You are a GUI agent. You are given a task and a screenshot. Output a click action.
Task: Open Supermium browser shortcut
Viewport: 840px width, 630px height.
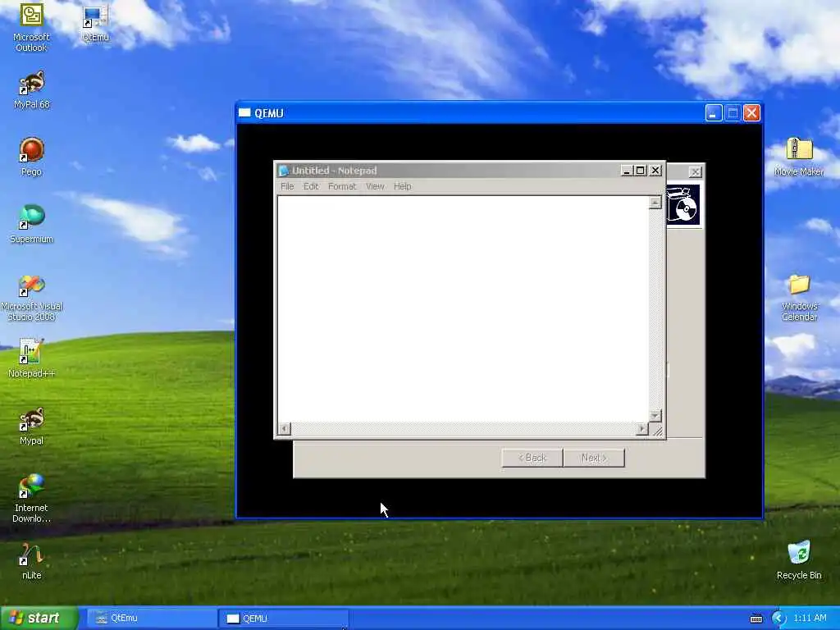click(x=32, y=224)
